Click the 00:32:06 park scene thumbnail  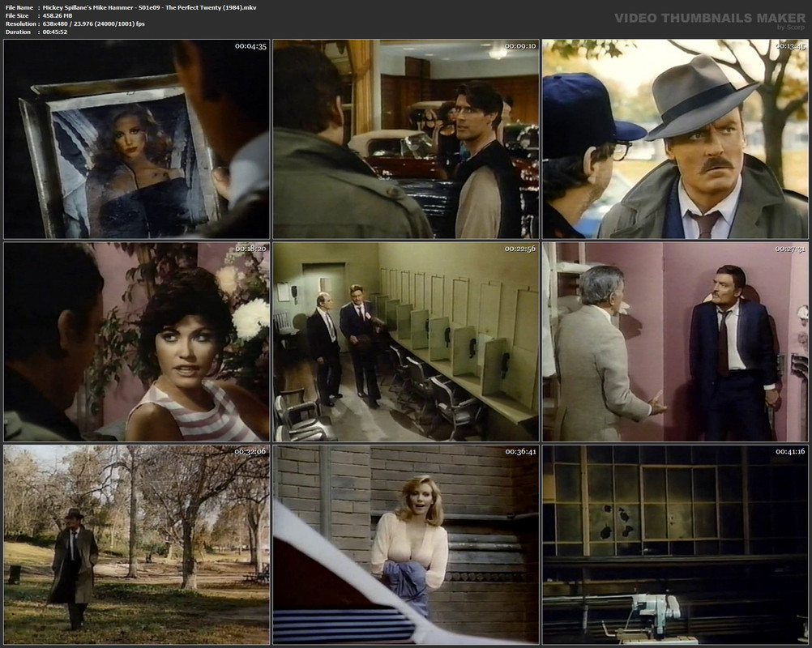(137, 544)
